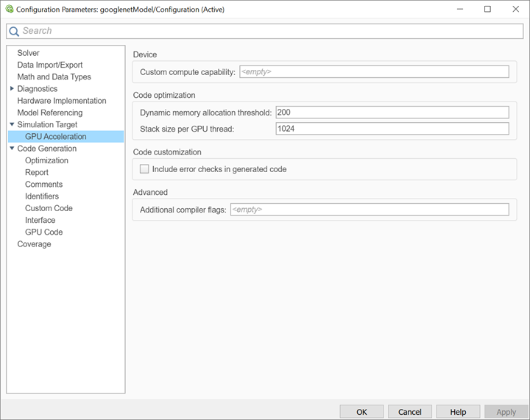Select Hardware Implementation in the tree
The image size is (530, 420).
point(61,101)
